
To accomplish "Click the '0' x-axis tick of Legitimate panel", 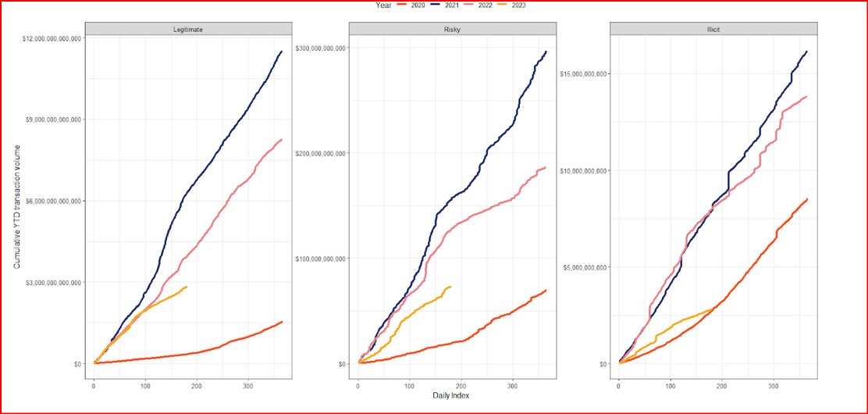I will [94, 386].
